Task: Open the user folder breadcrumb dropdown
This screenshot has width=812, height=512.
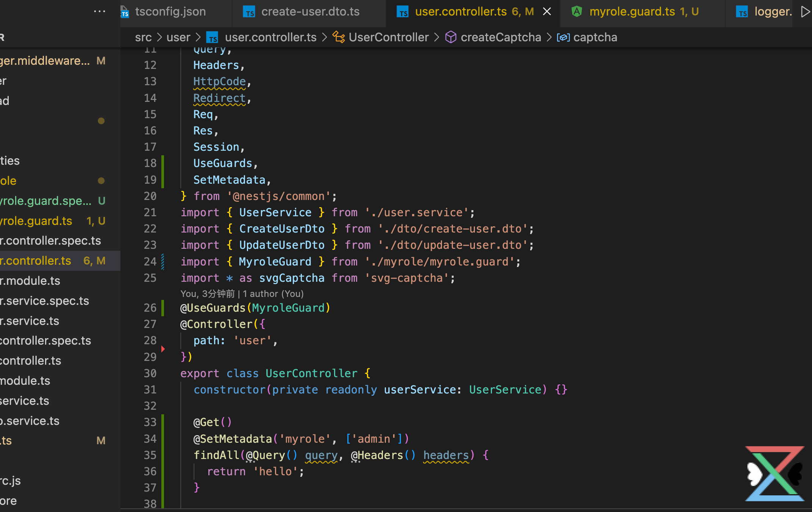Action: click(x=178, y=37)
